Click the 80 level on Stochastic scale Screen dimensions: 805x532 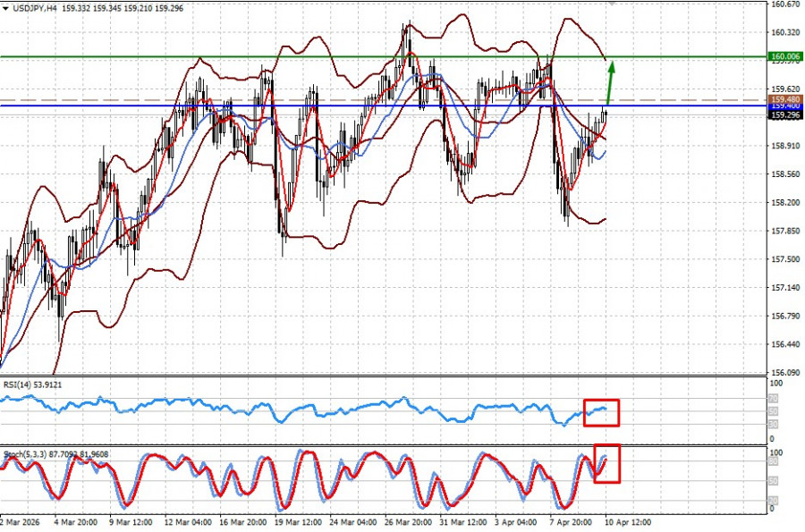pyautogui.click(x=773, y=461)
